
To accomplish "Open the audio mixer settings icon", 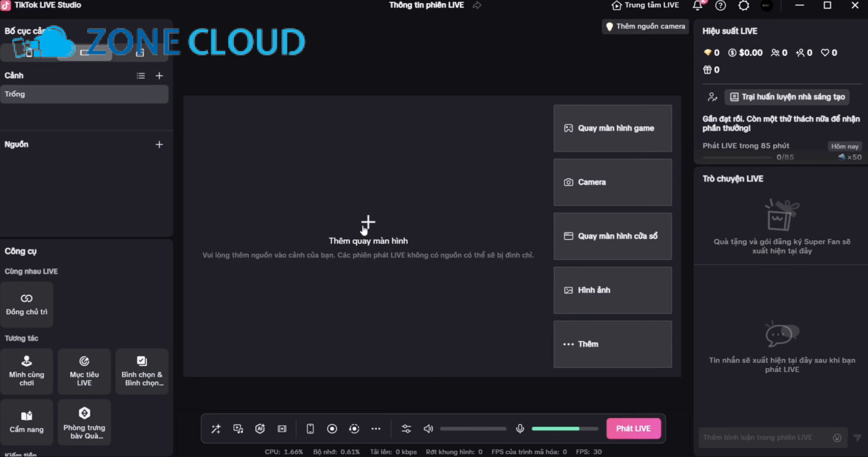I will (406, 429).
